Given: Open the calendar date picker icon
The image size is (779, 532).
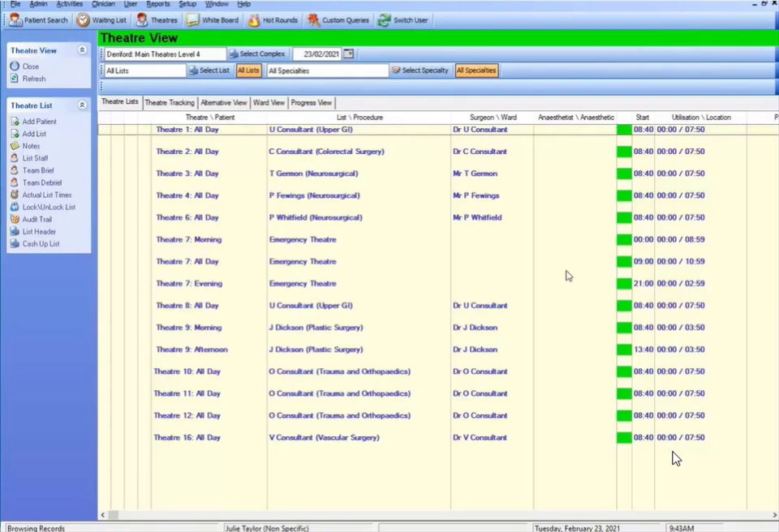Looking at the screenshot, I should click(x=349, y=54).
